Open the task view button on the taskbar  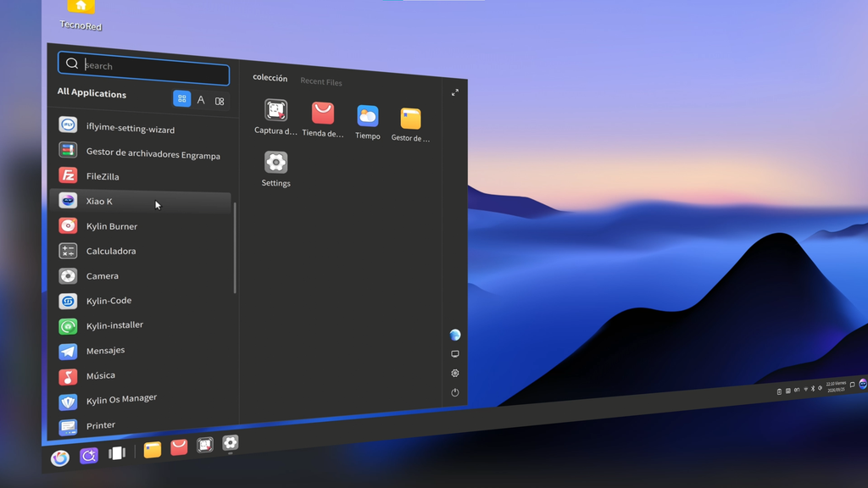pos(117,453)
